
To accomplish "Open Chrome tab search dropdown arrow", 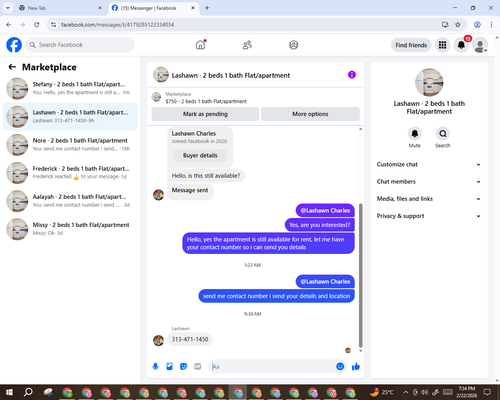I will [8, 8].
